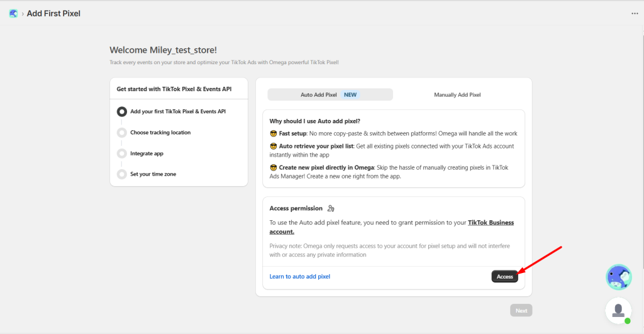Click the sunglasses emoji beside Fast setup
Image resolution: width=644 pixels, height=334 pixels.
coord(273,133)
